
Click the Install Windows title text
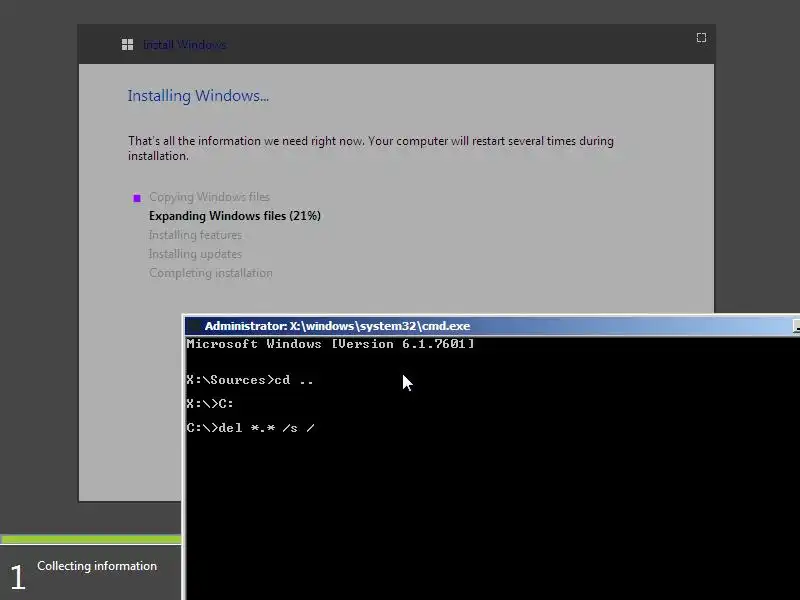click(184, 45)
